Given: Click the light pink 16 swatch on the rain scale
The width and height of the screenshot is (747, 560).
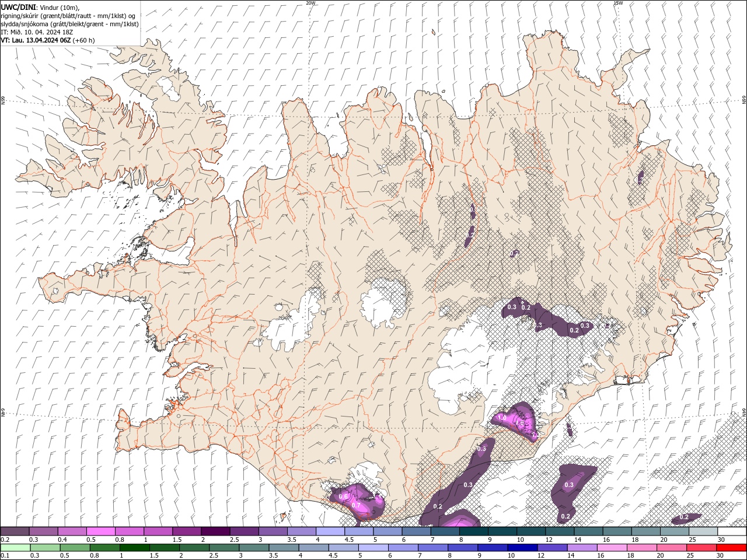Looking at the screenshot, I should (612, 548).
